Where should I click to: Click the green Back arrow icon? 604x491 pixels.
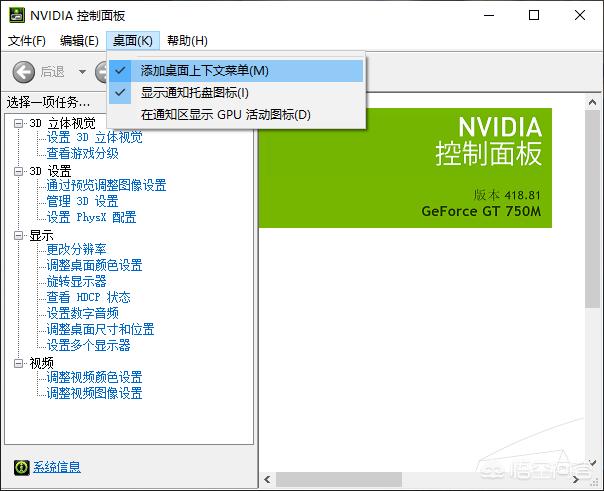point(23,72)
